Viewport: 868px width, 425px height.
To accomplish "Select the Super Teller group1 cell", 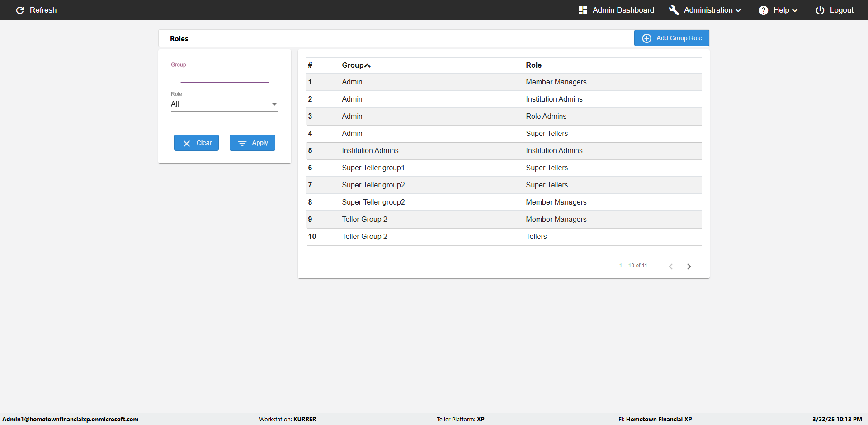I will click(373, 168).
